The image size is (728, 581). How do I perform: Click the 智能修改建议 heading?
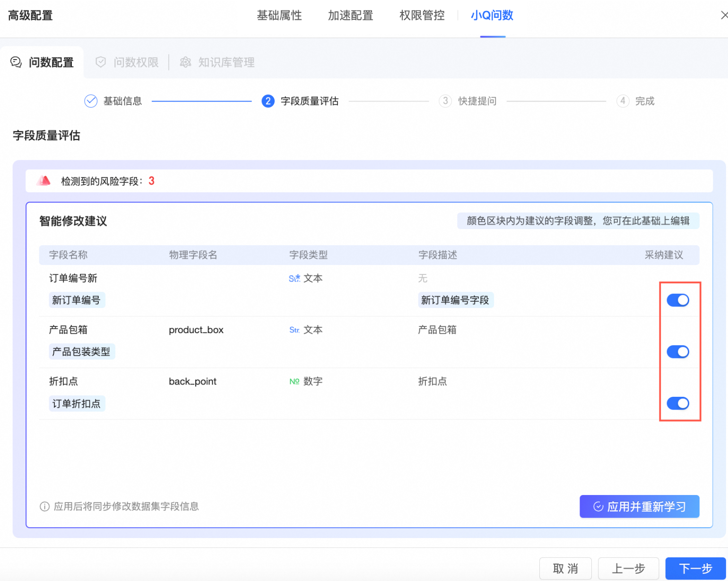pos(73,221)
